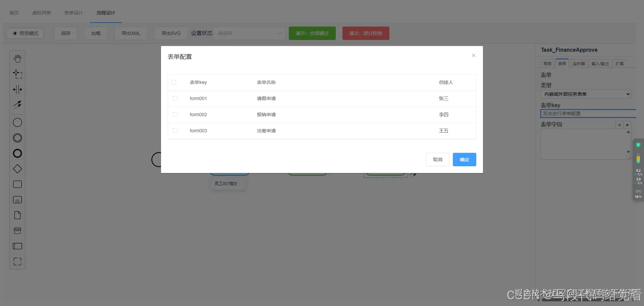Switch to the 监听器 listeners tab
Screen dimensions: 644x306
579,63
